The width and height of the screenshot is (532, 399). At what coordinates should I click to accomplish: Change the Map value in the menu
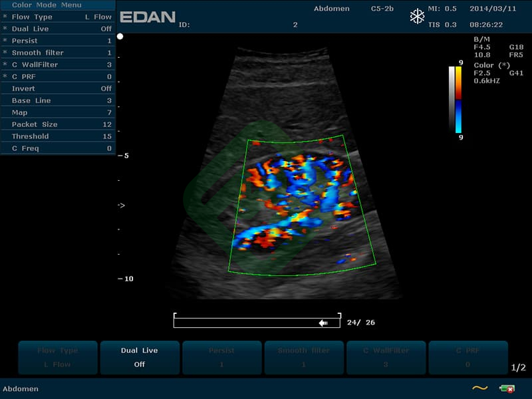pos(58,112)
